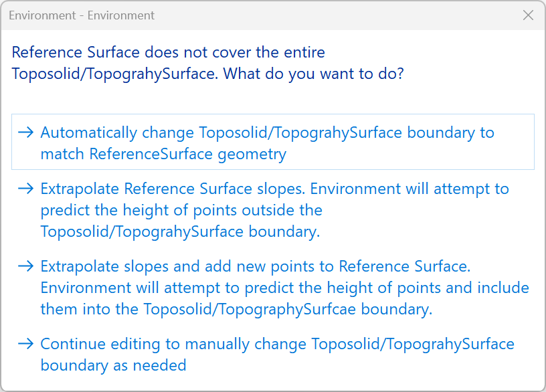Select Extrapolate Reference Surface slopes option
Screen dimensions: 546x392
[274, 189]
